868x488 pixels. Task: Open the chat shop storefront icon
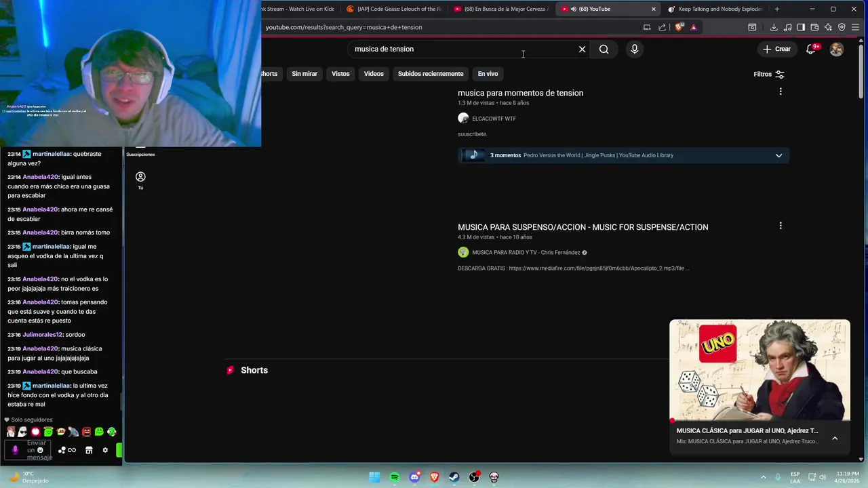pyautogui.click(x=89, y=450)
